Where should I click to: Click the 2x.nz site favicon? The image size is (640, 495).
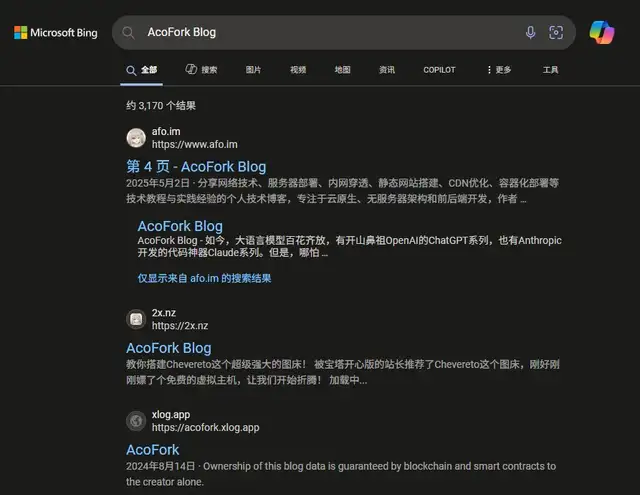136,319
